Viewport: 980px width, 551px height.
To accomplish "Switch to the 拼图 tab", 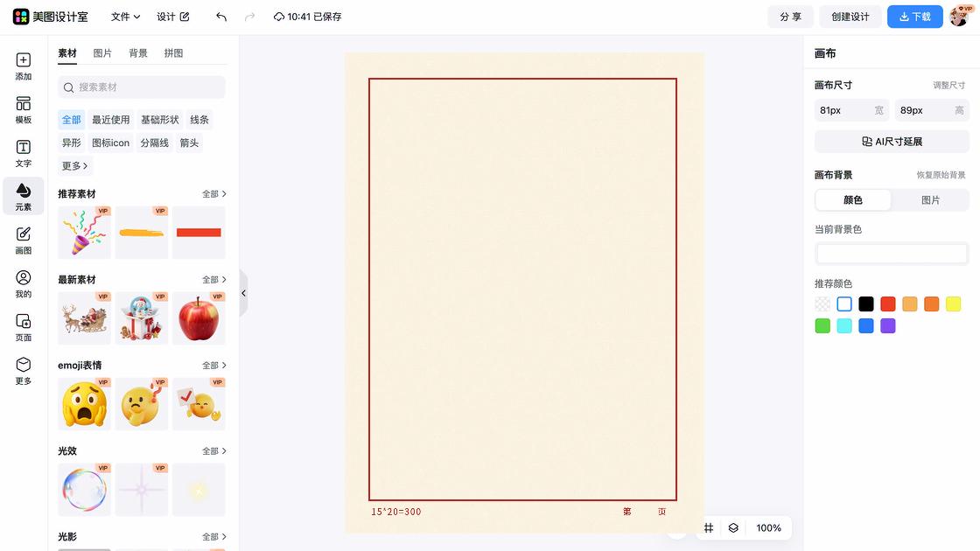I will (x=174, y=53).
